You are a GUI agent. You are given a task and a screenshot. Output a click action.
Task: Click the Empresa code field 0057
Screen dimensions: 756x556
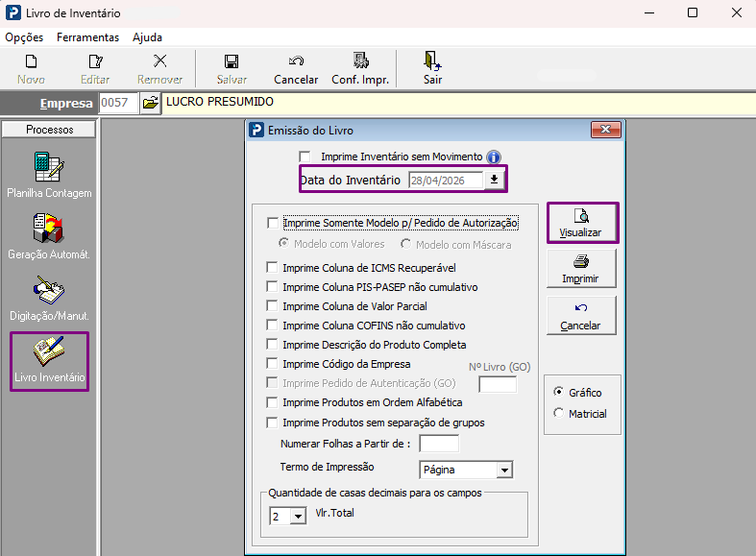[118, 103]
